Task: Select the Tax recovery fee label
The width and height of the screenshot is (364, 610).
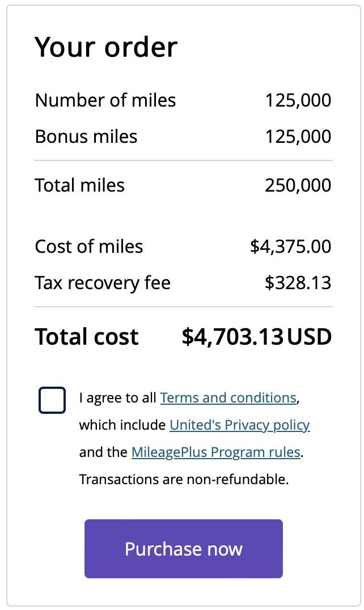Action: (x=103, y=283)
